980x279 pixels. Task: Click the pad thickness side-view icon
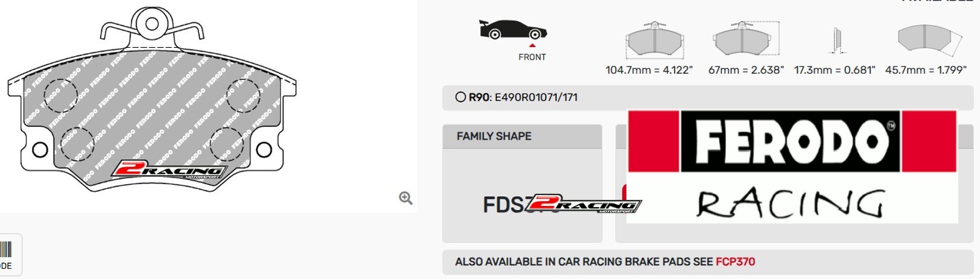tap(836, 40)
